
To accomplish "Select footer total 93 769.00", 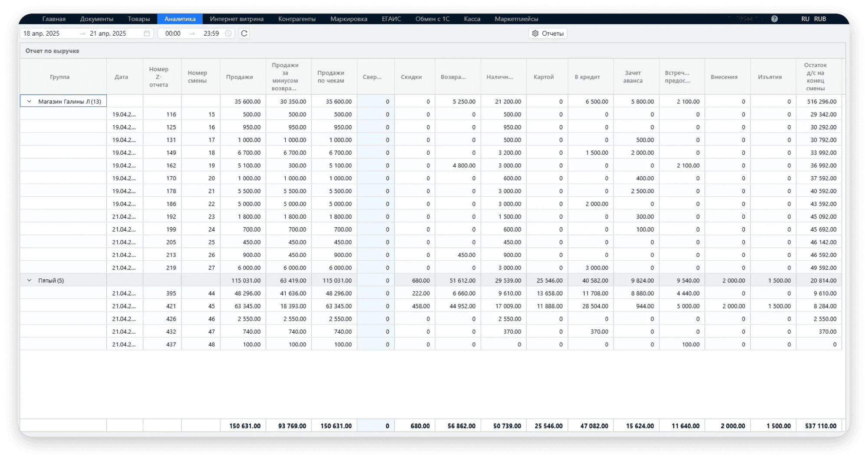I will click(288, 426).
